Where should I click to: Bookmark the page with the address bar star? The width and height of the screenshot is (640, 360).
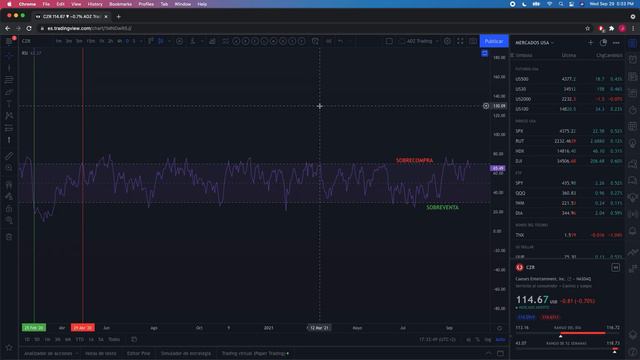(x=587, y=28)
